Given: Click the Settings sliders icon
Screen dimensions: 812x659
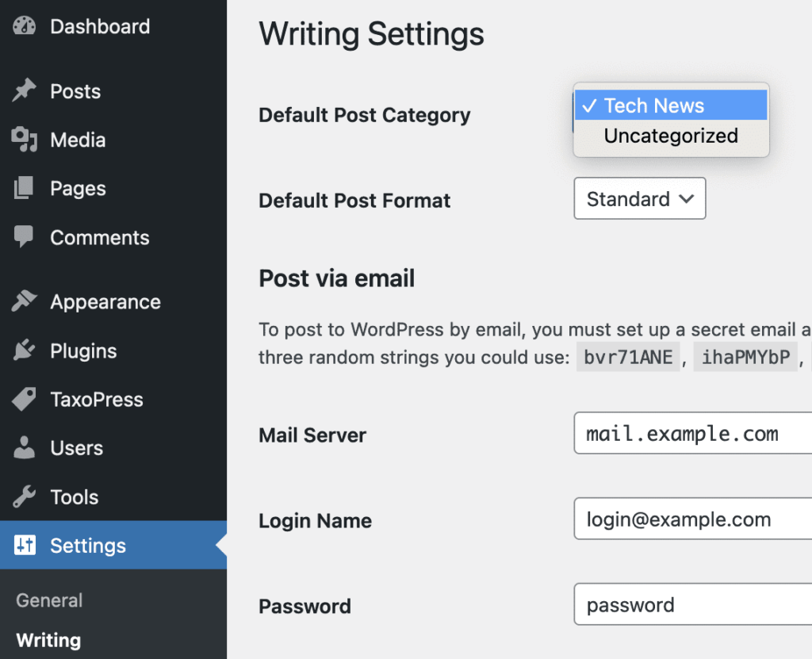Looking at the screenshot, I should (25, 545).
